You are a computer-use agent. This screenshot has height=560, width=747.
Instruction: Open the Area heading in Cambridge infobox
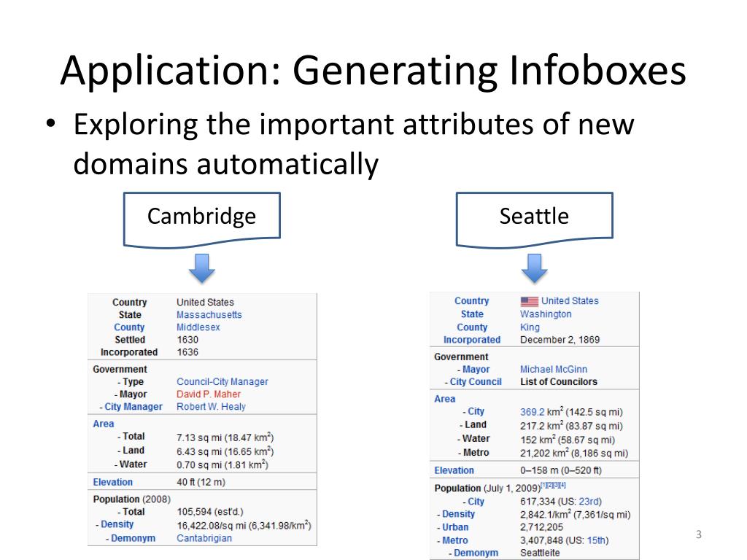tap(104, 424)
